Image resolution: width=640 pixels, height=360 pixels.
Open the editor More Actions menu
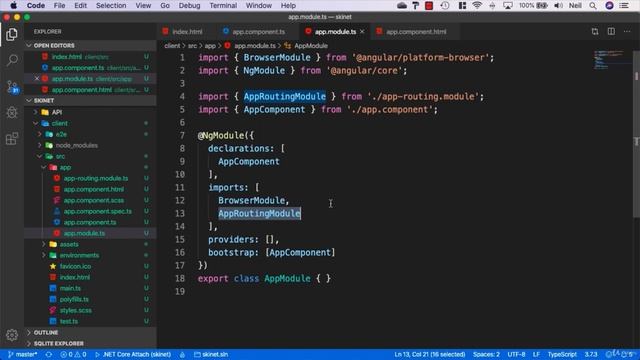627,31
